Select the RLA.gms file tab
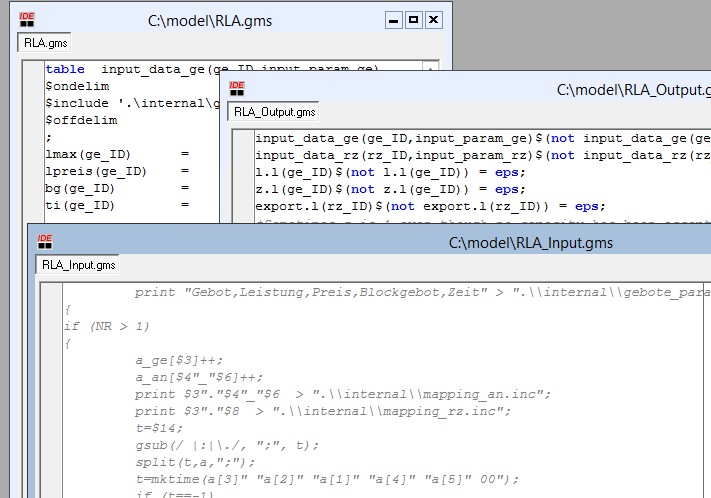Viewport: 711px width, 498px height. click(44, 44)
